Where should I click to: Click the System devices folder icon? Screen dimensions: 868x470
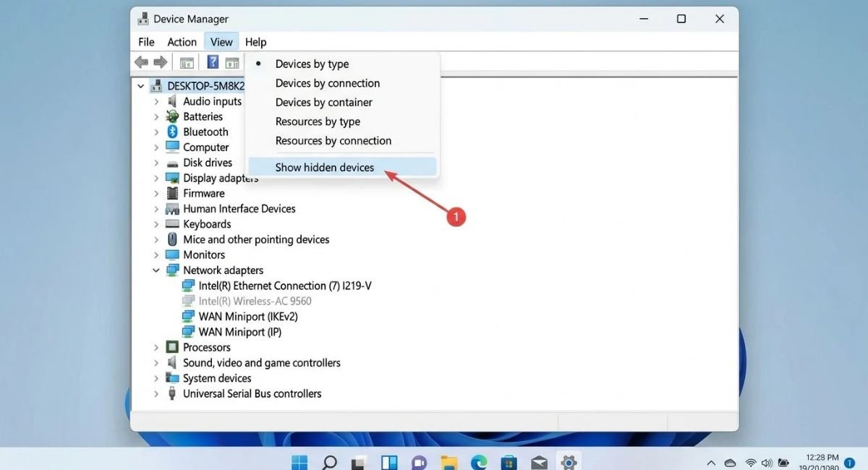(172, 378)
